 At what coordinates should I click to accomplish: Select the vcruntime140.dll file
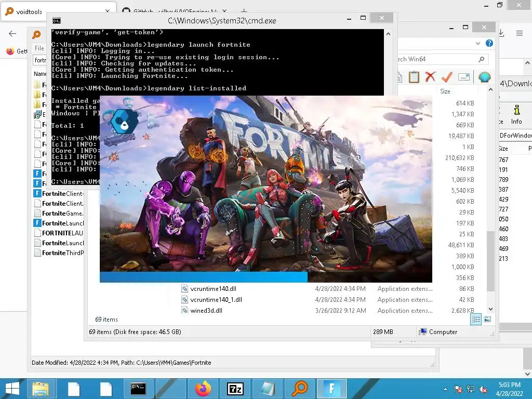point(214,289)
